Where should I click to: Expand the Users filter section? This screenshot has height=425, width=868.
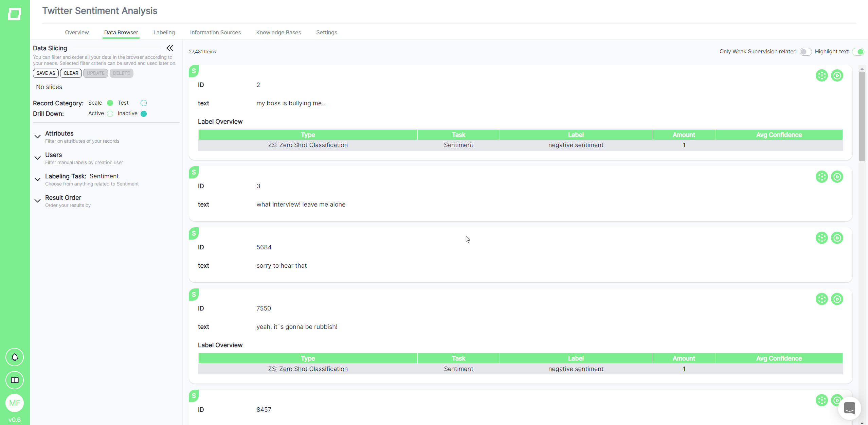coord(38,158)
